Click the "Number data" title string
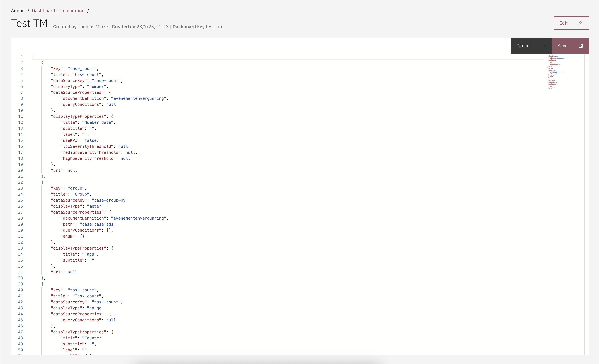 click(98, 122)
